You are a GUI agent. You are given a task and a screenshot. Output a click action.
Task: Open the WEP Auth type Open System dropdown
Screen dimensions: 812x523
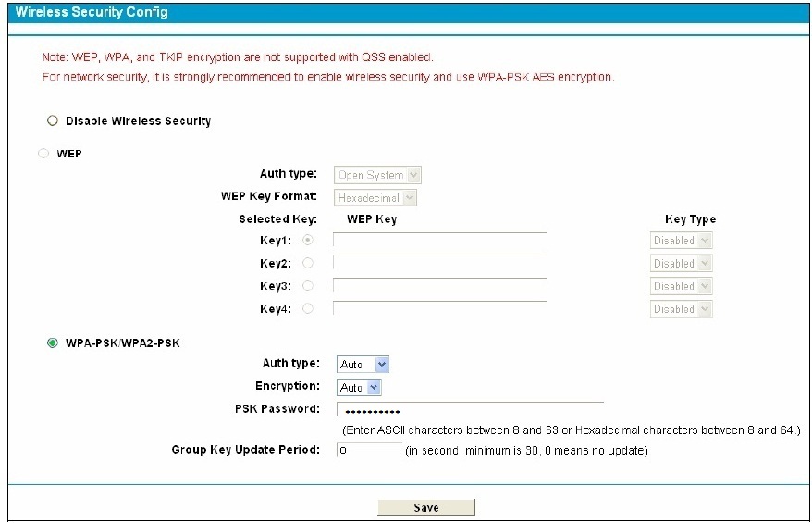[377, 175]
